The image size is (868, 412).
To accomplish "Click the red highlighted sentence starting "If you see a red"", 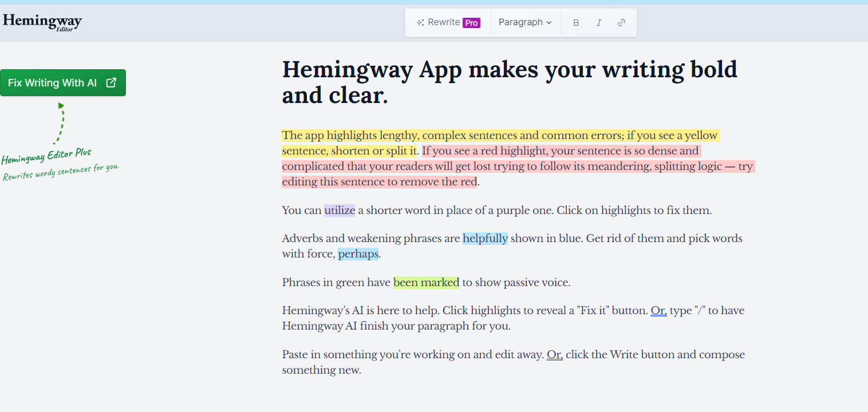I will point(518,167).
